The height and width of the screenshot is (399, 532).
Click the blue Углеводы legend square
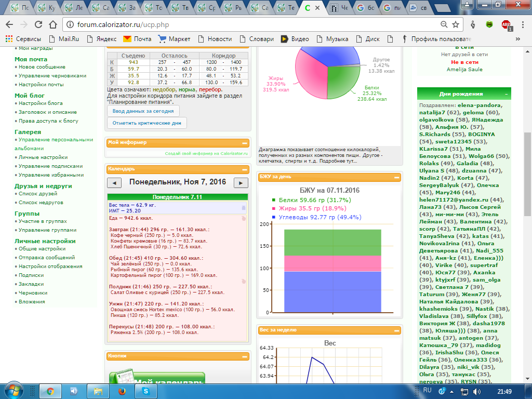273,217
